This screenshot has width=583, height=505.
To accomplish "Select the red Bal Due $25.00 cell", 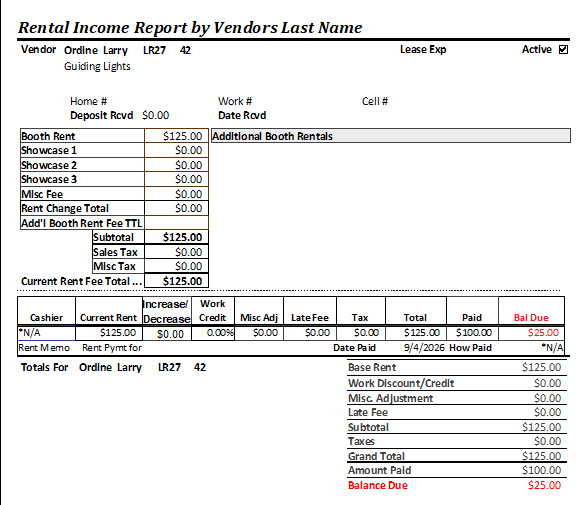I will tap(531, 333).
